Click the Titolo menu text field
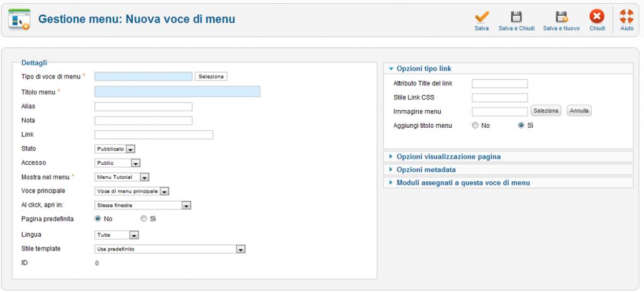This screenshot has width=644, height=292. 177,92
